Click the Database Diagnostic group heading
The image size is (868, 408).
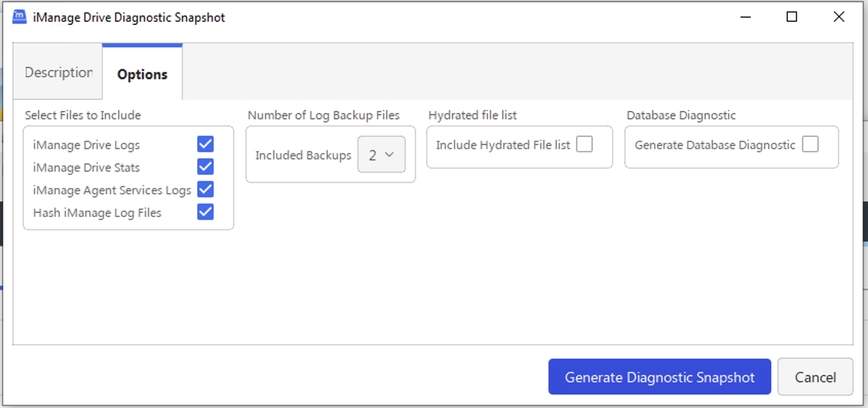click(681, 115)
